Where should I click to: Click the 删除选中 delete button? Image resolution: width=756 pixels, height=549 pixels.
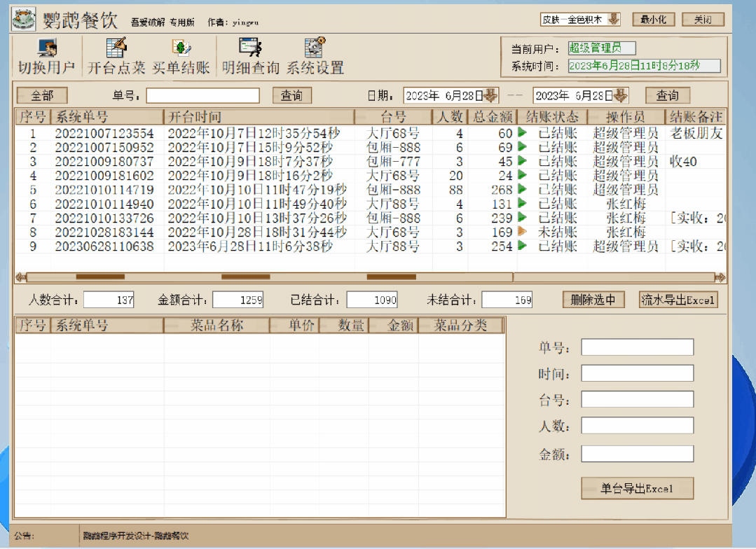[x=593, y=300]
